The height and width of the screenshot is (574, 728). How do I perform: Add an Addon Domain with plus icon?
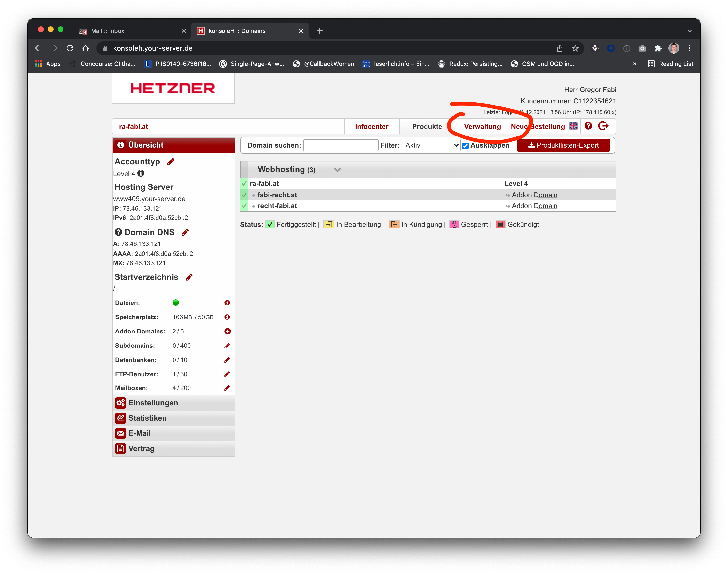227,331
